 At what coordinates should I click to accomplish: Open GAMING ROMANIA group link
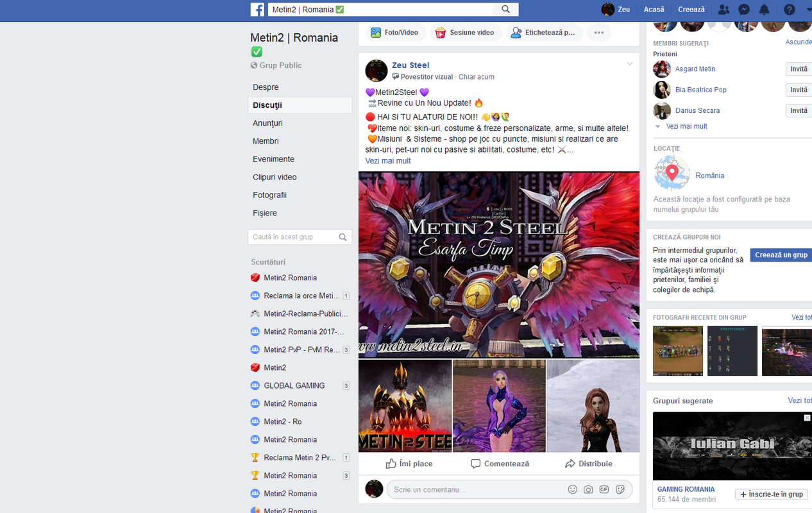[686, 489]
